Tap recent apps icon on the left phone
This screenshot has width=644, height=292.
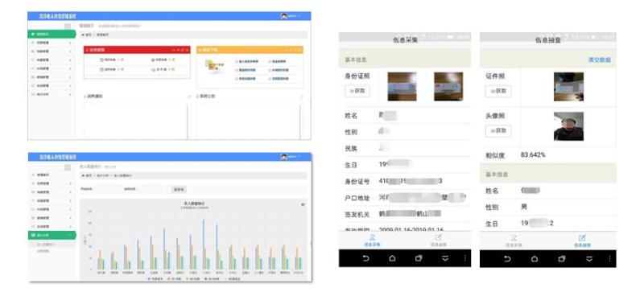[x=419, y=258]
